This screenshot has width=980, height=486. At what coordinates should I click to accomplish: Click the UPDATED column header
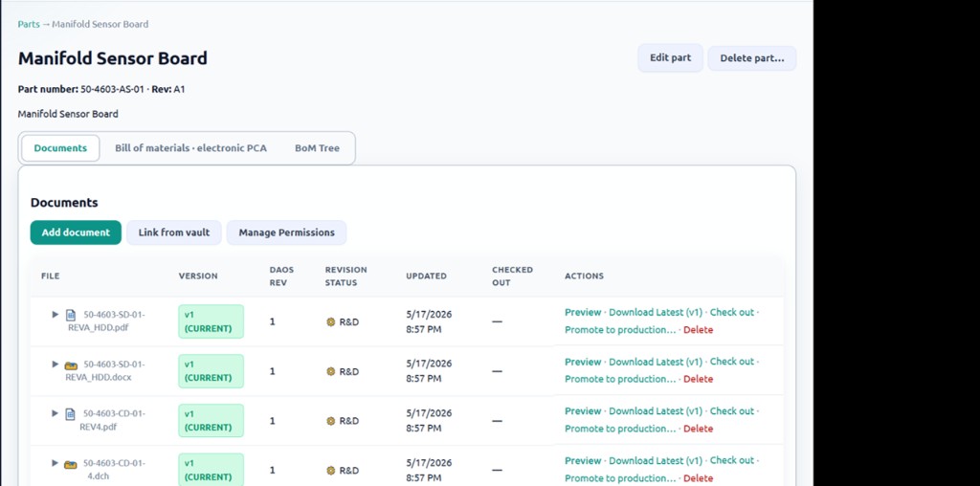coord(426,276)
